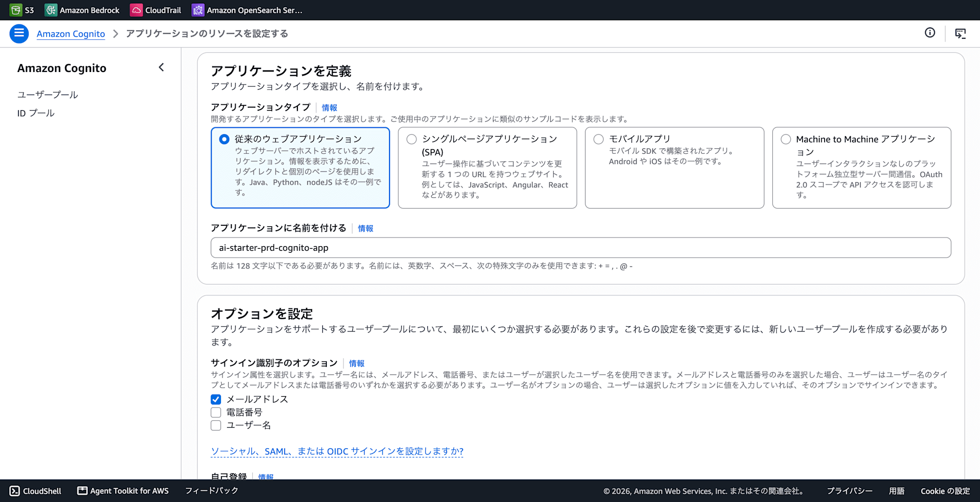Collapse the Amazon Cognito side navigation

[161, 68]
